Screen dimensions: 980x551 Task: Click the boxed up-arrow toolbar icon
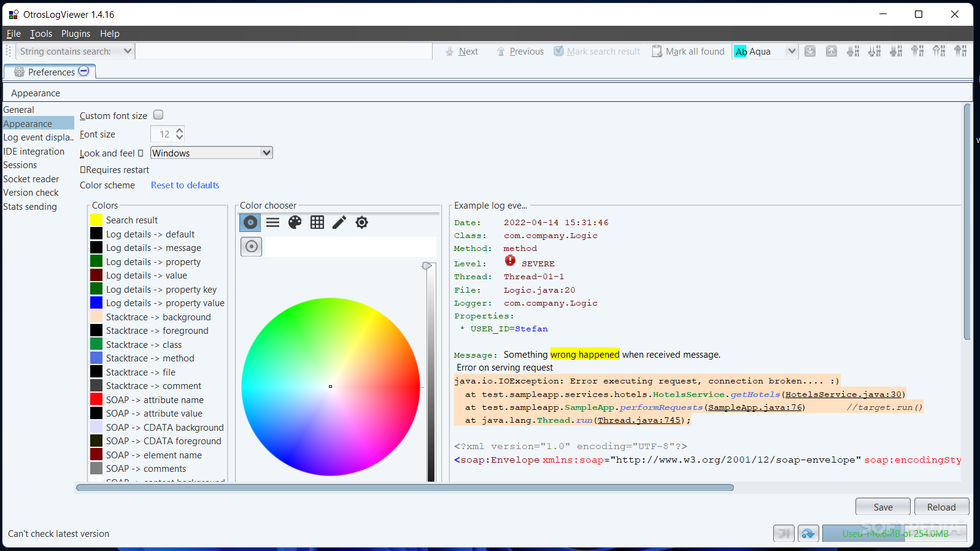[831, 52]
